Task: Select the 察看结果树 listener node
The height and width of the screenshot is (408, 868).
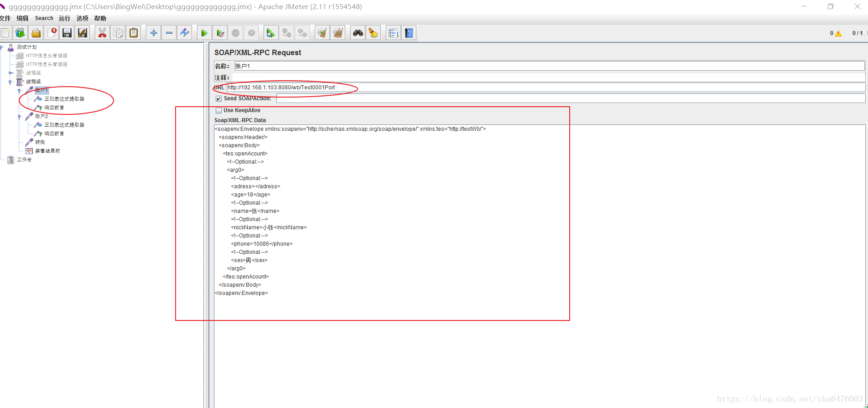Action: pyautogui.click(x=47, y=151)
